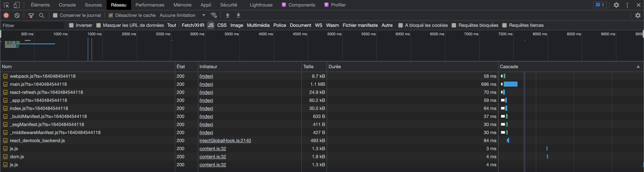The image size is (644, 172).
Task: Import HAR file with upload arrow
Action: [x=228, y=15]
